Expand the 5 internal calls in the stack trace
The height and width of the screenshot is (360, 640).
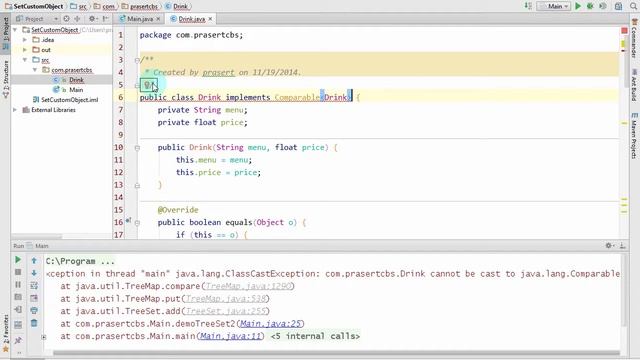point(44,337)
